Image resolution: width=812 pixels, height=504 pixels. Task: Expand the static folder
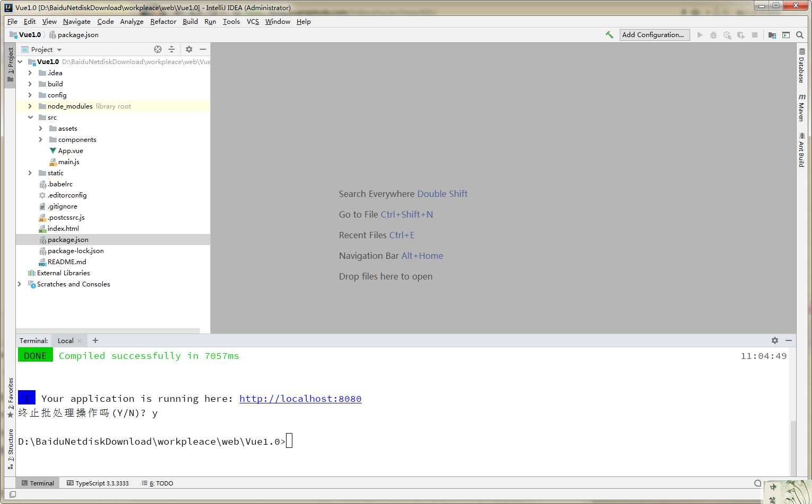pyautogui.click(x=30, y=173)
